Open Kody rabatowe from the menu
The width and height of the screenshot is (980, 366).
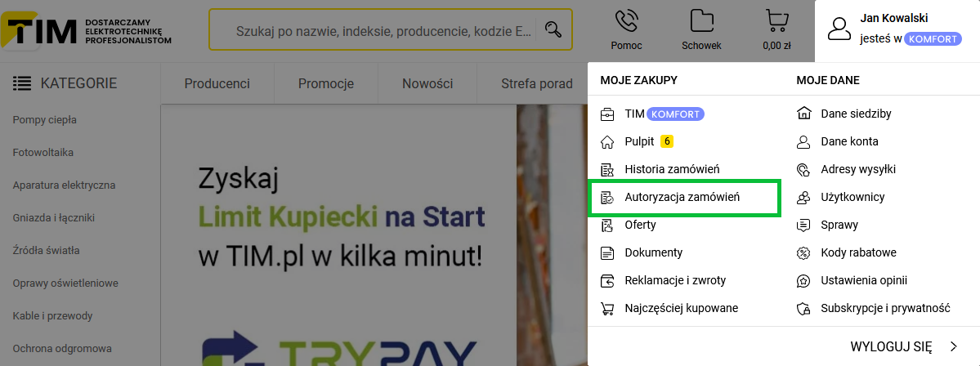click(x=859, y=253)
